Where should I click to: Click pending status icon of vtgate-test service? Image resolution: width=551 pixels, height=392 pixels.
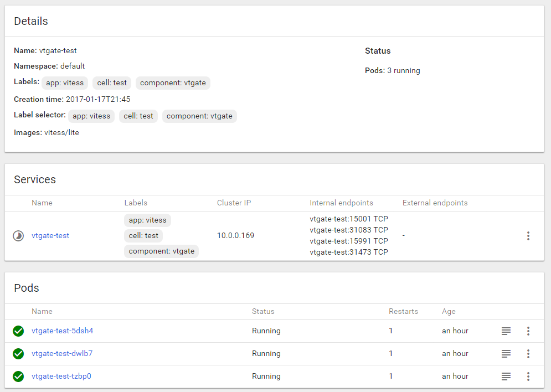click(x=18, y=236)
